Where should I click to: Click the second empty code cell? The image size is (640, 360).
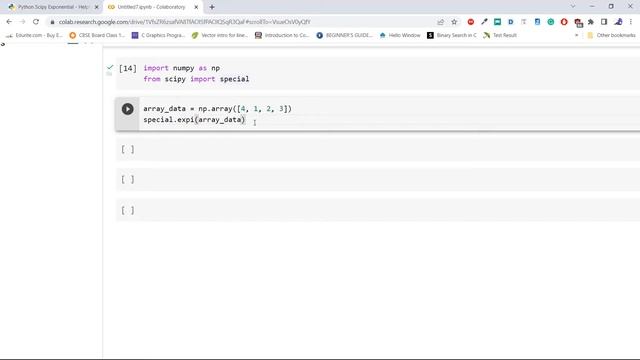pyautogui.click(x=378, y=179)
